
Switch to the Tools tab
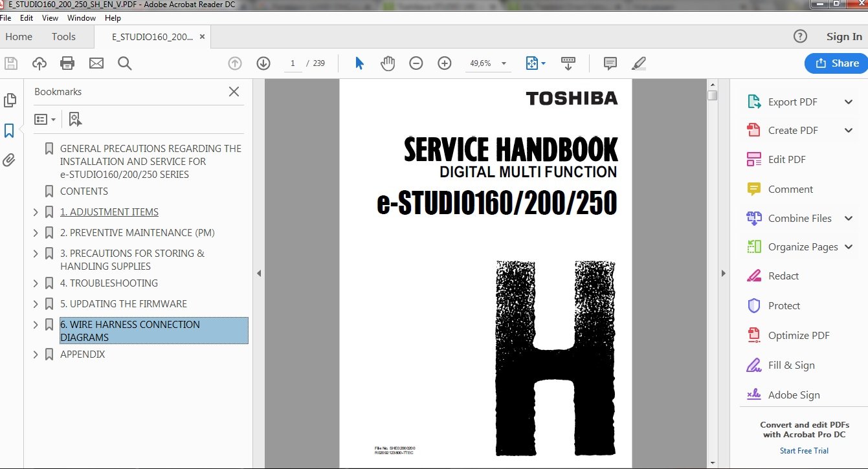tap(63, 37)
